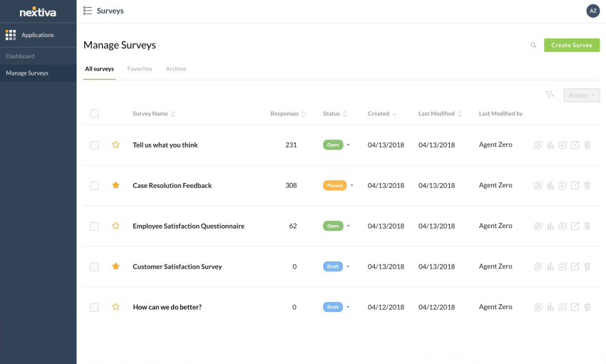
Task: Favorite the 'Tell us what you think' star
Action: (115, 145)
